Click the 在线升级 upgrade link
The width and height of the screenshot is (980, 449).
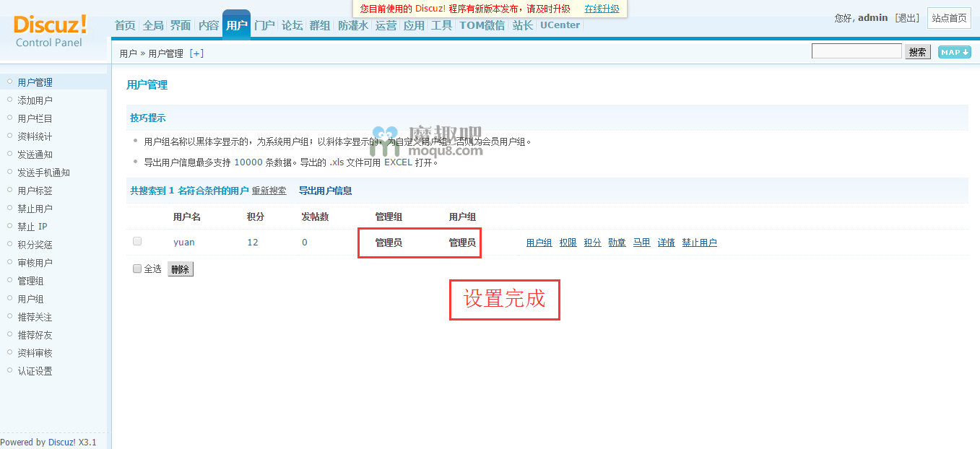point(602,9)
